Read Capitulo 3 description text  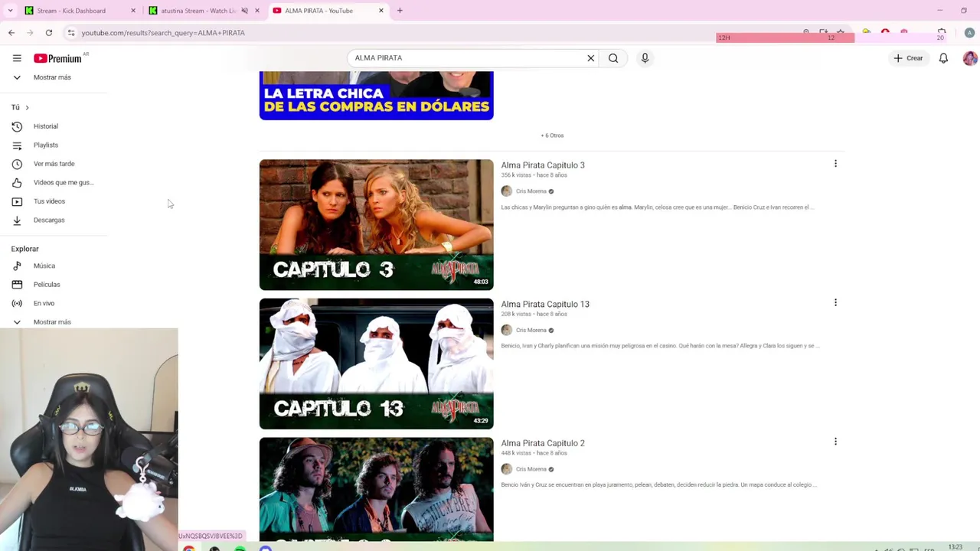[x=657, y=207]
